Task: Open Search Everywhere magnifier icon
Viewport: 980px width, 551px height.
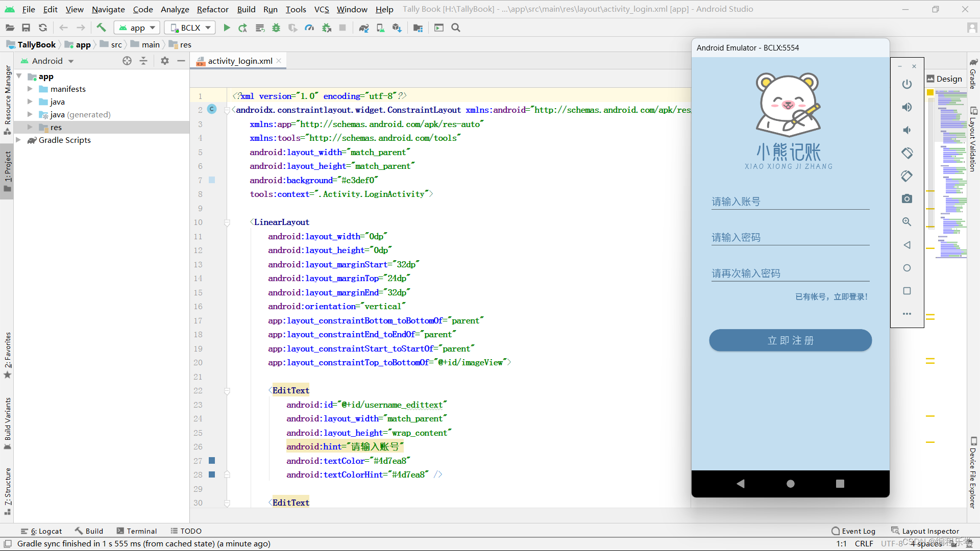Action: (x=455, y=28)
